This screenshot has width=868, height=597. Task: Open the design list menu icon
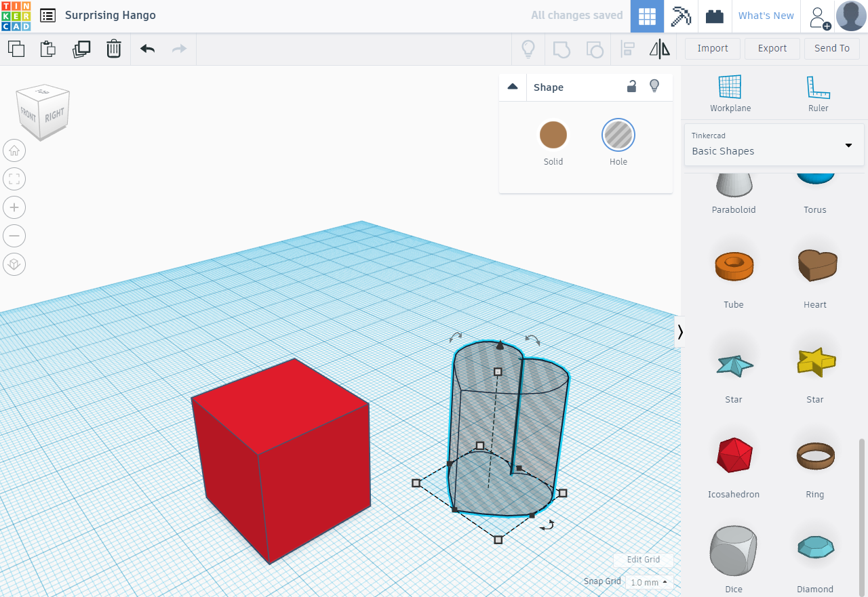(47, 16)
